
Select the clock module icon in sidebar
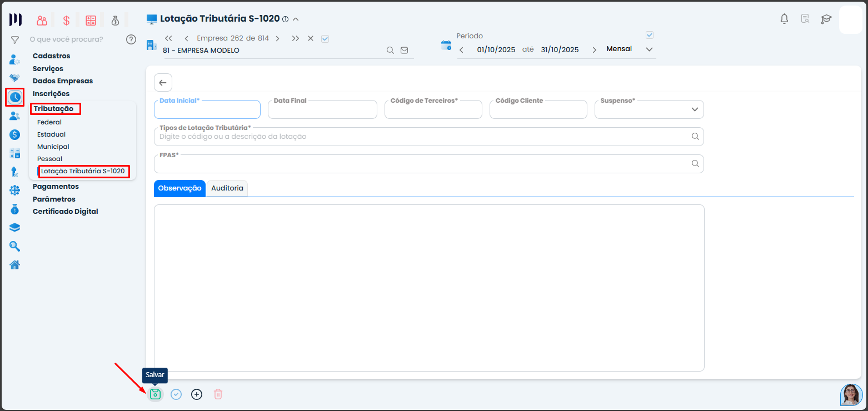15,97
